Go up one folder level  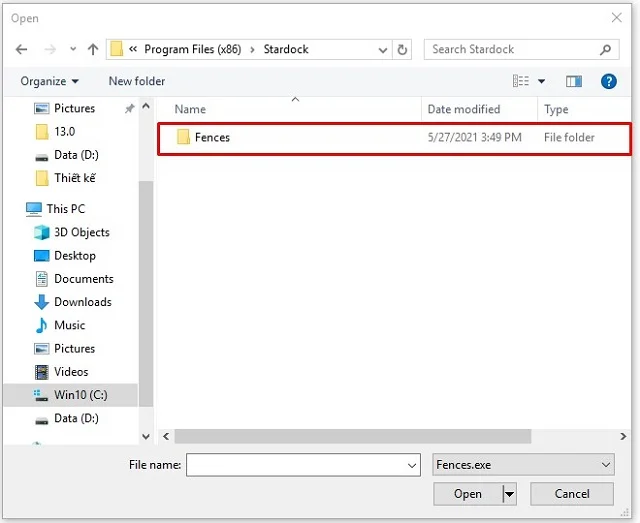[93, 50]
